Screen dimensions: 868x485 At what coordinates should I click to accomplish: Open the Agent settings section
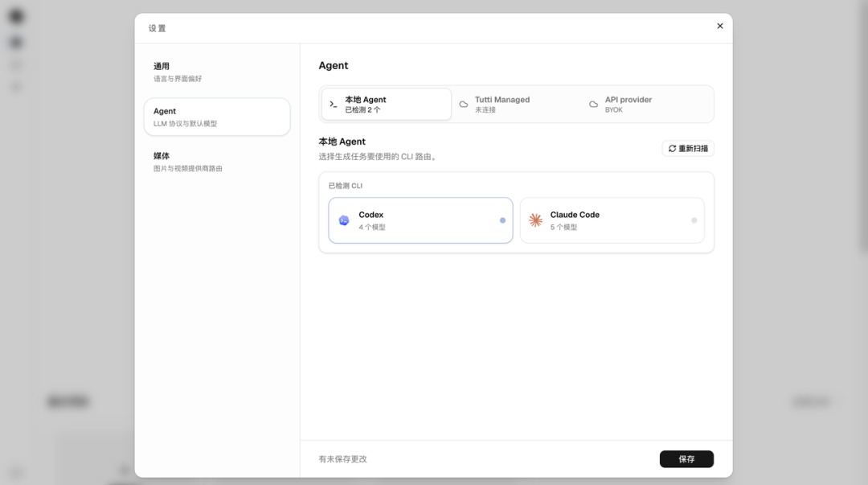(x=217, y=117)
